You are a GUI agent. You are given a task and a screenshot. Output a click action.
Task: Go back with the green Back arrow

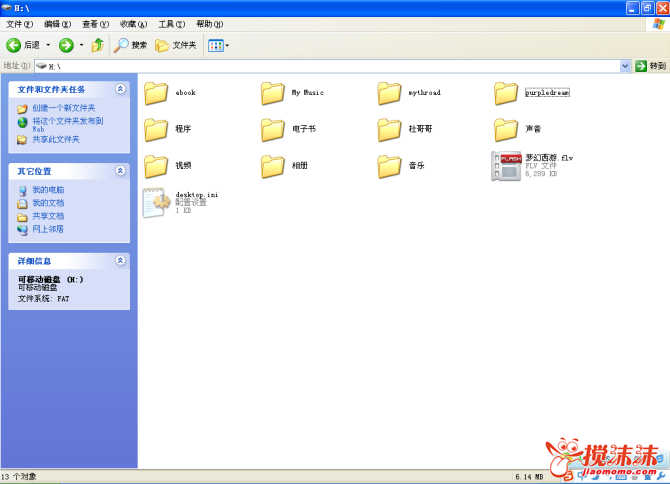pyautogui.click(x=23, y=45)
